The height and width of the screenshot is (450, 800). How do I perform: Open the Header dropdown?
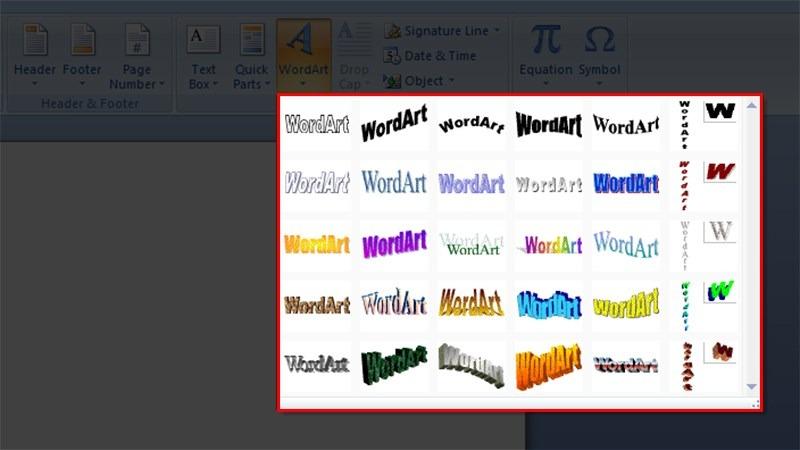(x=34, y=55)
